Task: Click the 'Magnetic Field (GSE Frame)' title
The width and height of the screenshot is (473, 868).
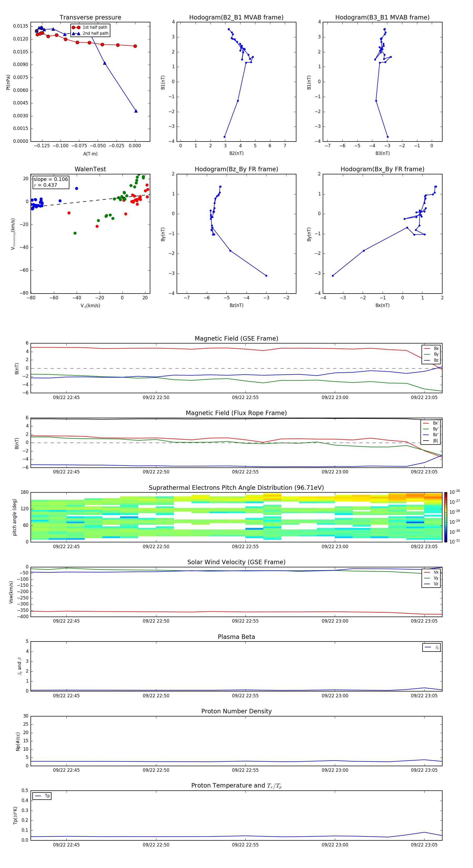Action: pyautogui.click(x=236, y=339)
